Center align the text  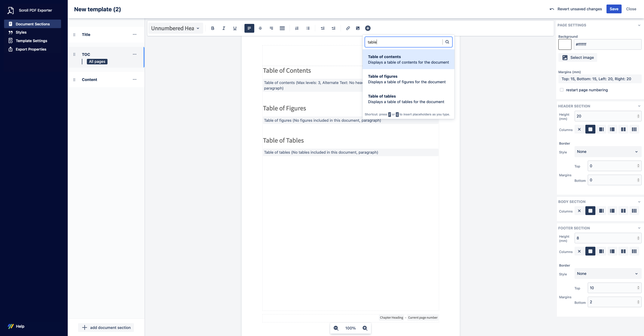tap(260, 28)
